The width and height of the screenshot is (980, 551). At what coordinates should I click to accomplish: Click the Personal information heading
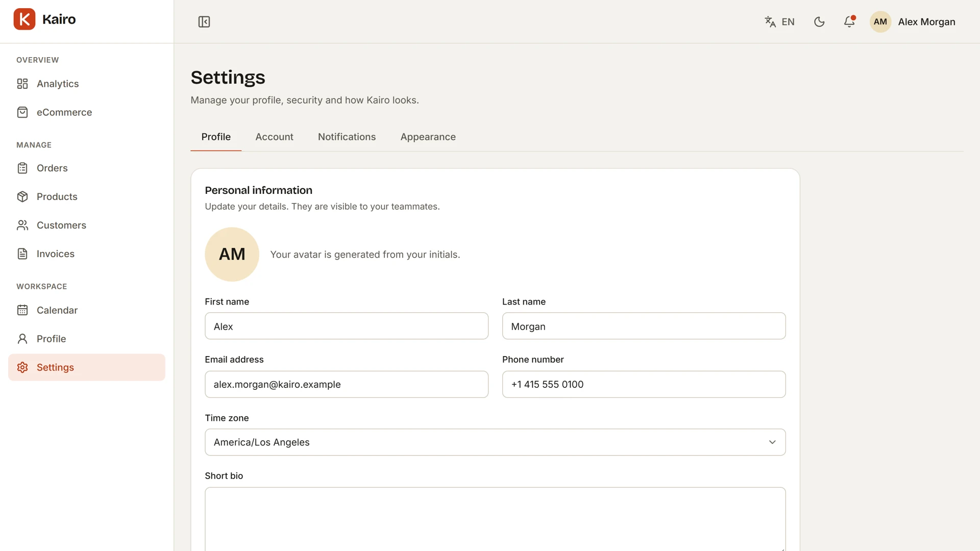coord(258,190)
